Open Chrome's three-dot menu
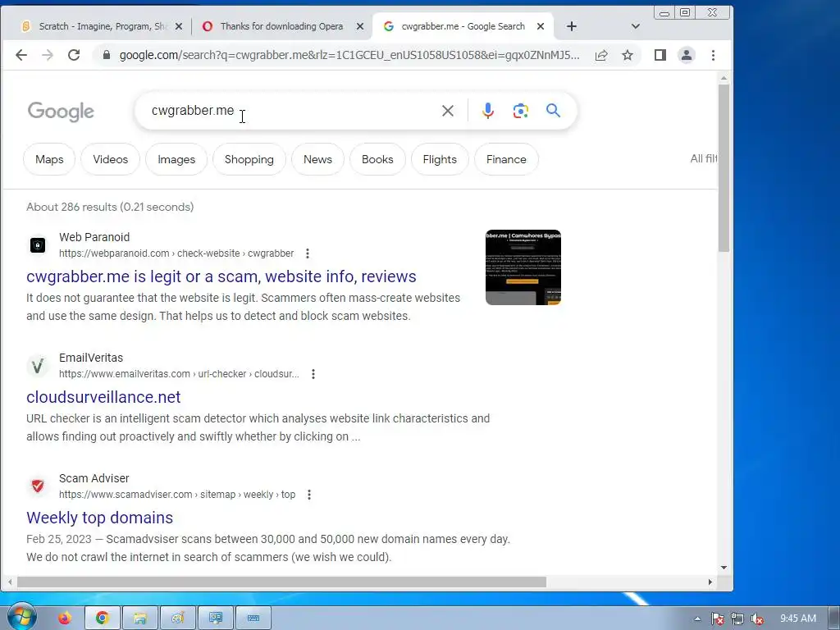 point(713,55)
